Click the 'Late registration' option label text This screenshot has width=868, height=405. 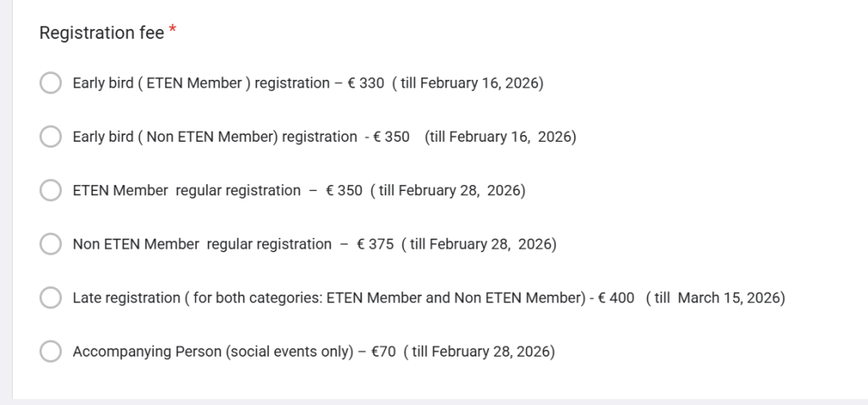[x=126, y=298]
